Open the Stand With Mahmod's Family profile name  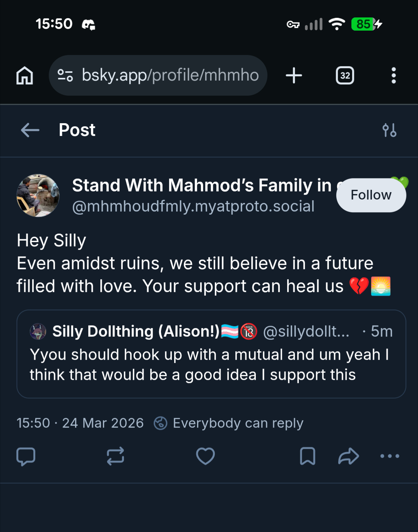coord(201,185)
